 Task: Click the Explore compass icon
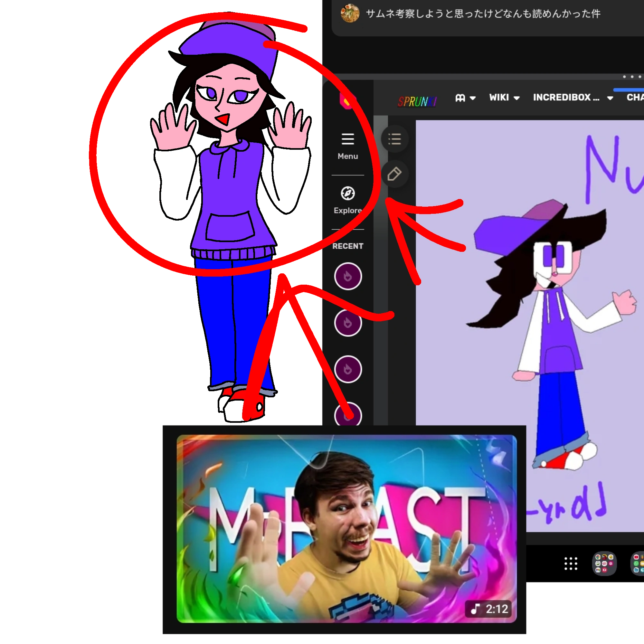(348, 193)
